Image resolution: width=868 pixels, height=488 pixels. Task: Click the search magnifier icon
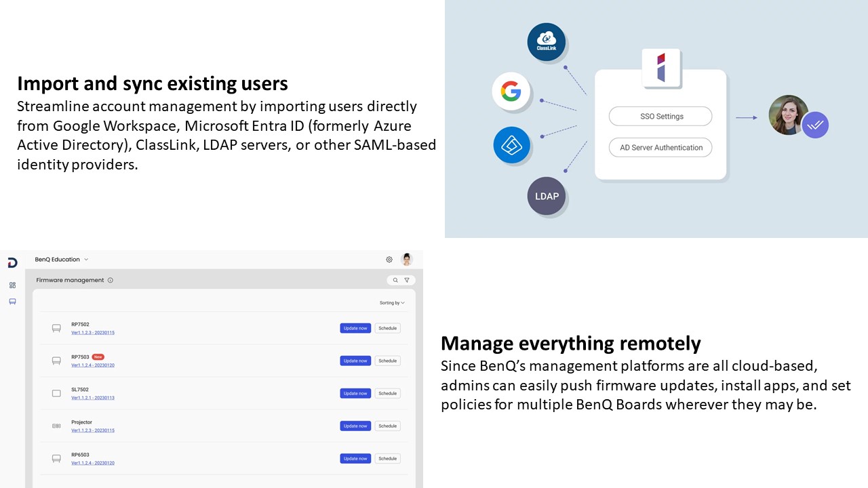pos(395,280)
